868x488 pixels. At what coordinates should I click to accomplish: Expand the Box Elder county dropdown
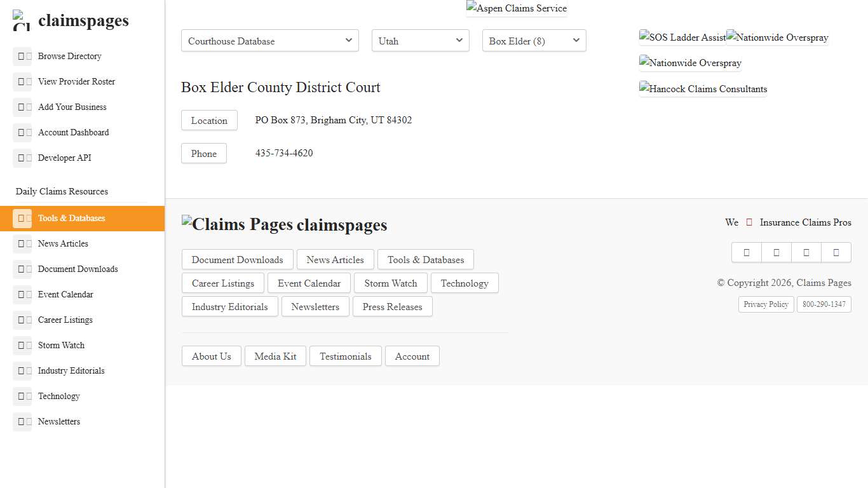534,41
